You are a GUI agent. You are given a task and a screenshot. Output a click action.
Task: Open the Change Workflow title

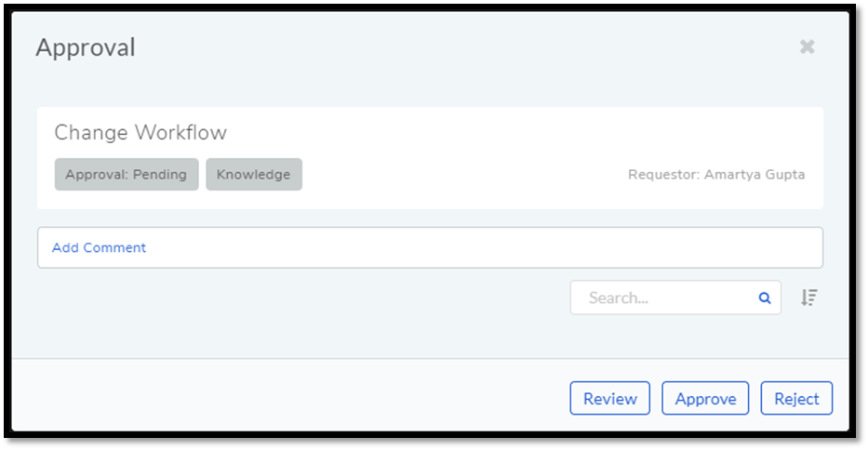point(140,133)
